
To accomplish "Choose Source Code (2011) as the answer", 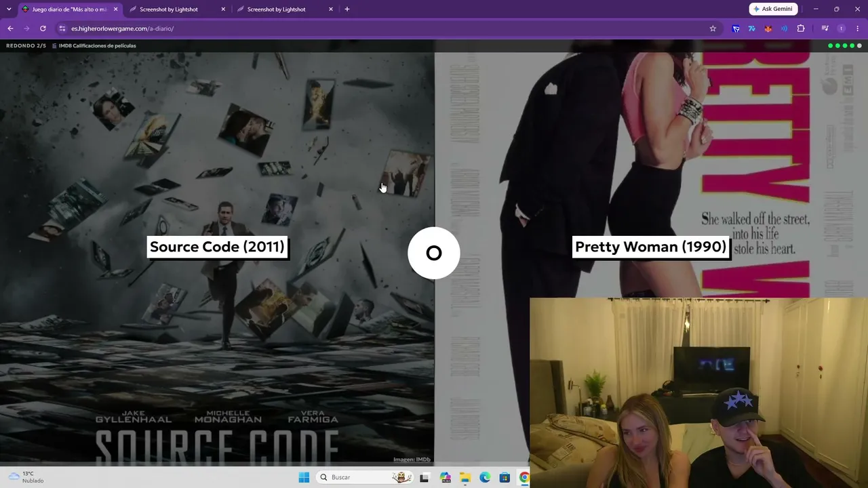I will [217, 247].
